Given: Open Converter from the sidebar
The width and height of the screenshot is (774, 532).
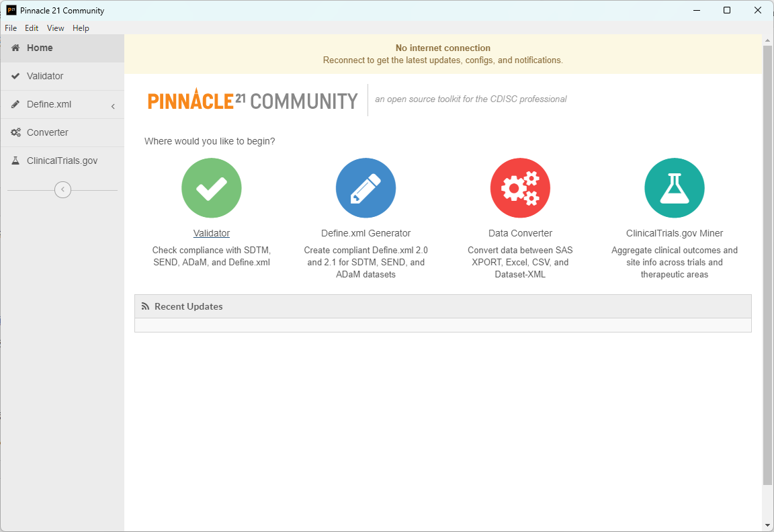Looking at the screenshot, I should point(62,132).
